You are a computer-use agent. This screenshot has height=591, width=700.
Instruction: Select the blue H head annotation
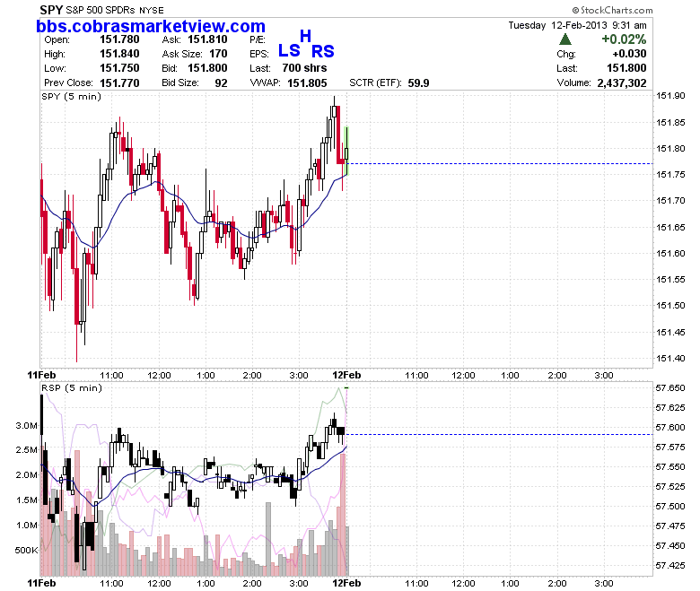[305, 36]
